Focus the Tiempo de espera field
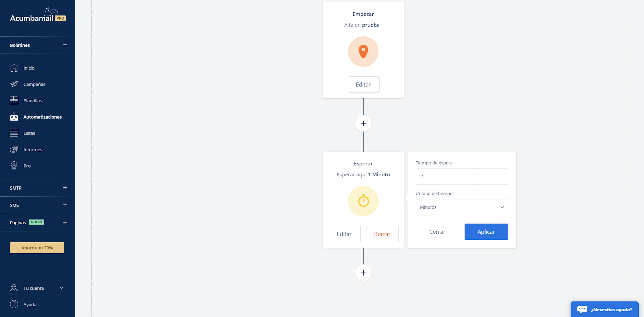Image resolution: width=644 pixels, height=317 pixels. click(x=461, y=176)
